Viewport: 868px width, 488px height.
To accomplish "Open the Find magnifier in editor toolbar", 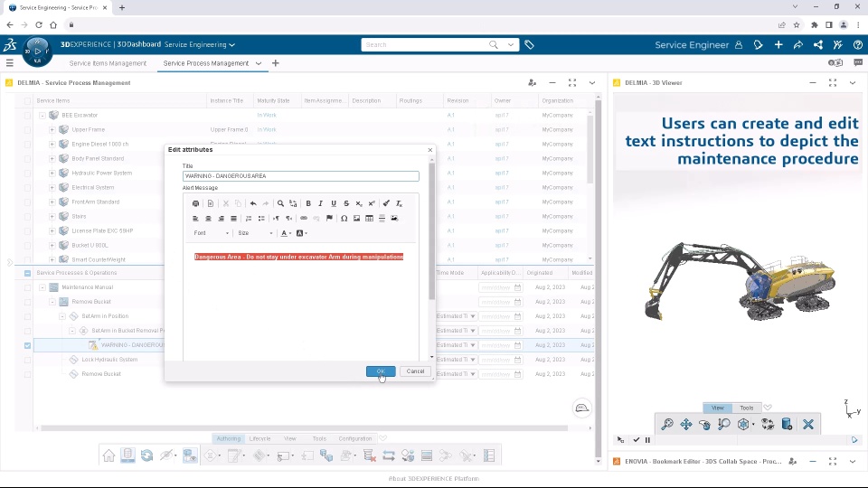I will pos(280,203).
